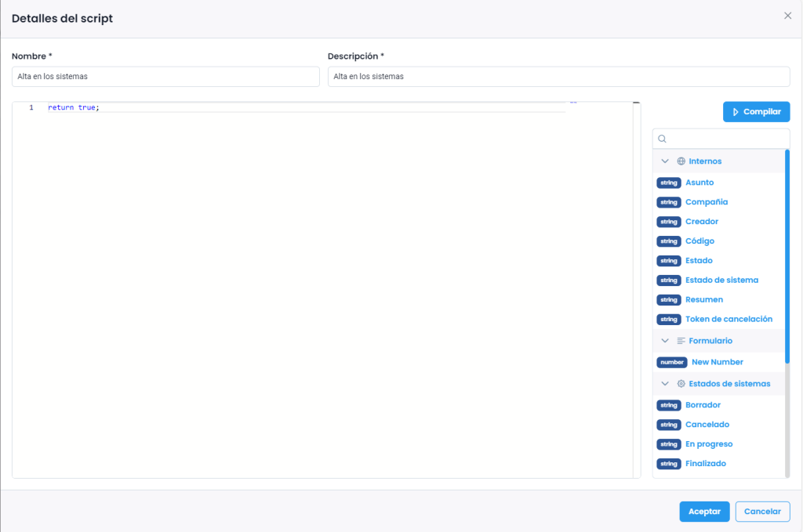803x532 pixels.
Task: Select the Compañía variable
Action: click(x=706, y=202)
